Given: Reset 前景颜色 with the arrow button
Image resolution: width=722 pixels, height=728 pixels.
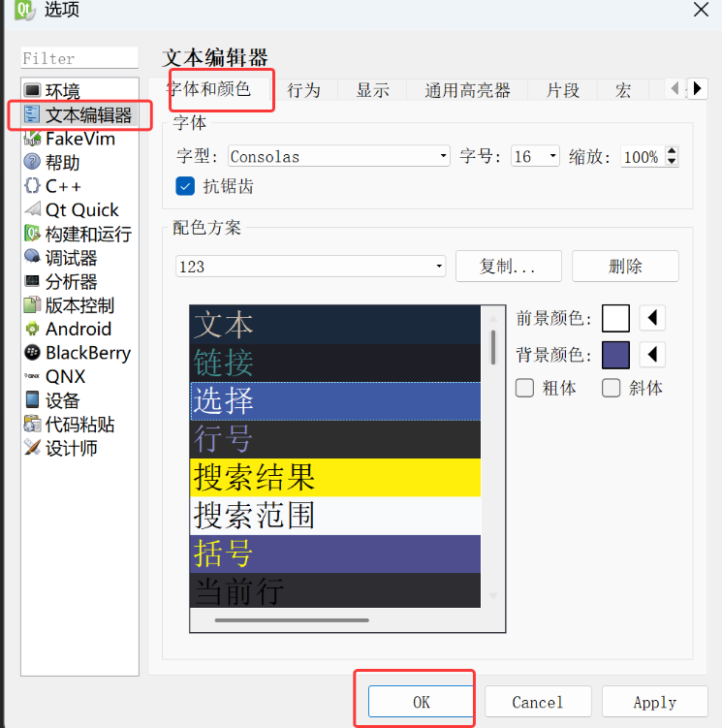Looking at the screenshot, I should pyautogui.click(x=652, y=318).
